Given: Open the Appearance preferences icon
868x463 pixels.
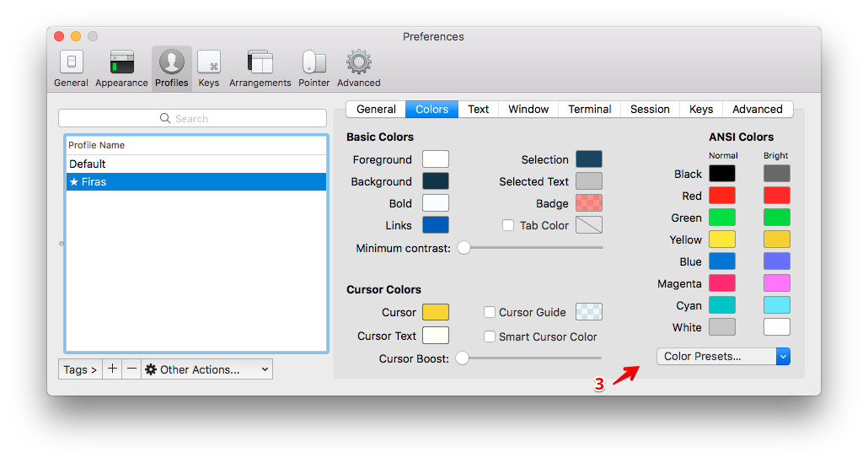Looking at the screenshot, I should [x=122, y=62].
